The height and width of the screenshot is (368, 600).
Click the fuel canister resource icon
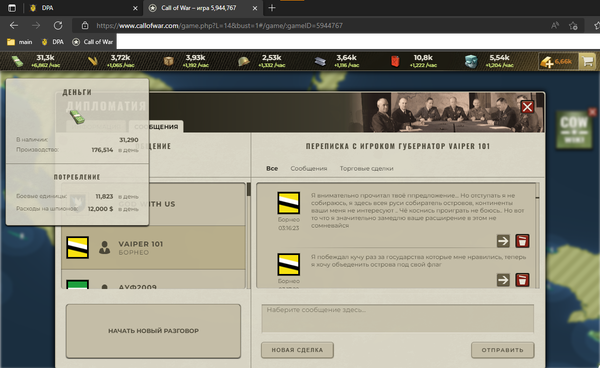pyautogui.click(x=395, y=61)
